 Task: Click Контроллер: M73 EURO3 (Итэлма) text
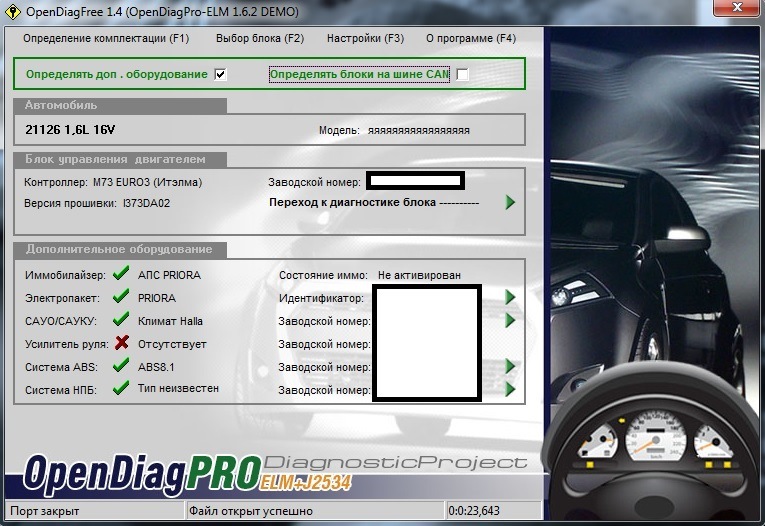tap(113, 182)
